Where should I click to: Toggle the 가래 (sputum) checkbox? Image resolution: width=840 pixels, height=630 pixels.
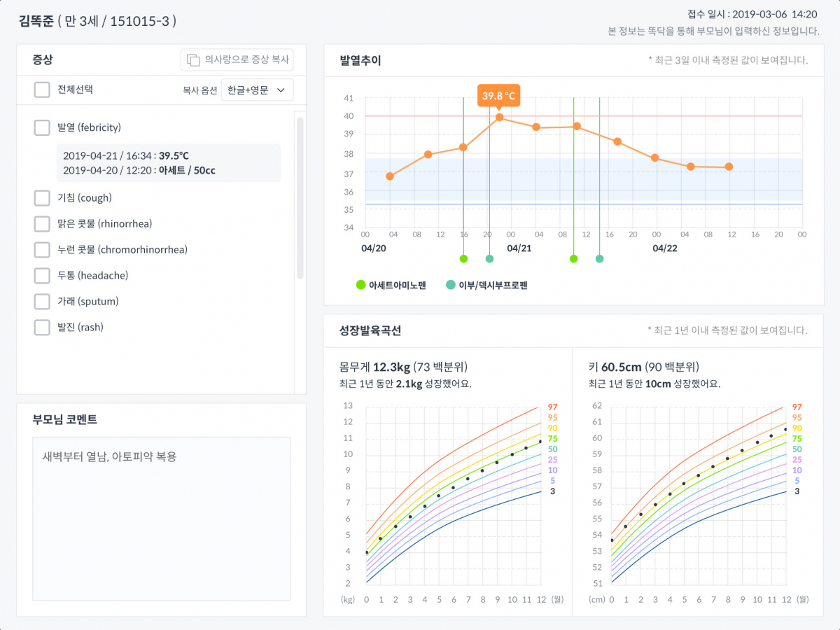42,302
